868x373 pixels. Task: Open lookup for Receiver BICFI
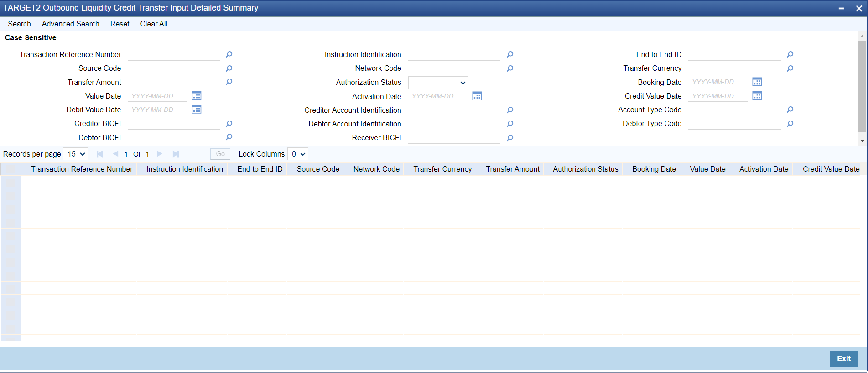(x=510, y=138)
